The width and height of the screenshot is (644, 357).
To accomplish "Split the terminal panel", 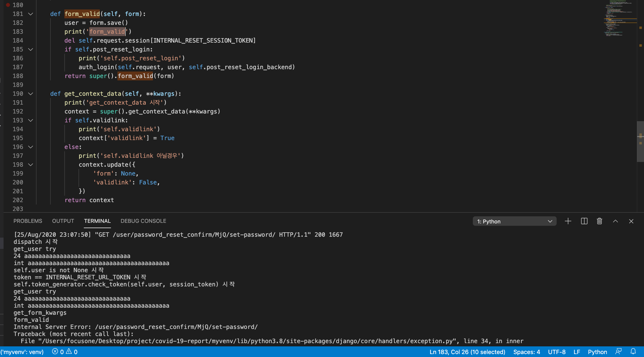I will click(x=584, y=221).
